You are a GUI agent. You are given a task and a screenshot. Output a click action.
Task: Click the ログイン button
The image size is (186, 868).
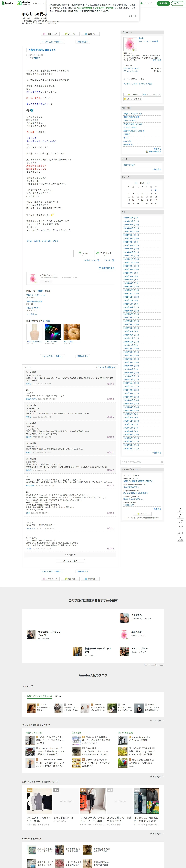(x=178, y=3)
